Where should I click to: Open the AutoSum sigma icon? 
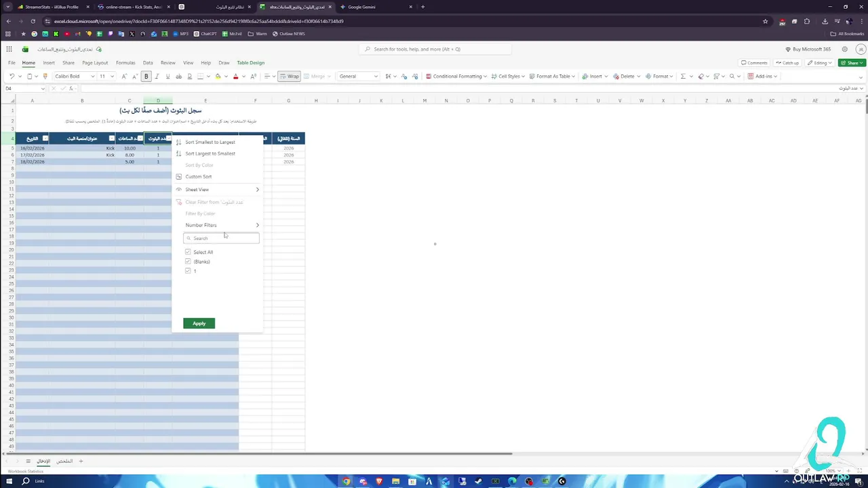[x=683, y=76]
